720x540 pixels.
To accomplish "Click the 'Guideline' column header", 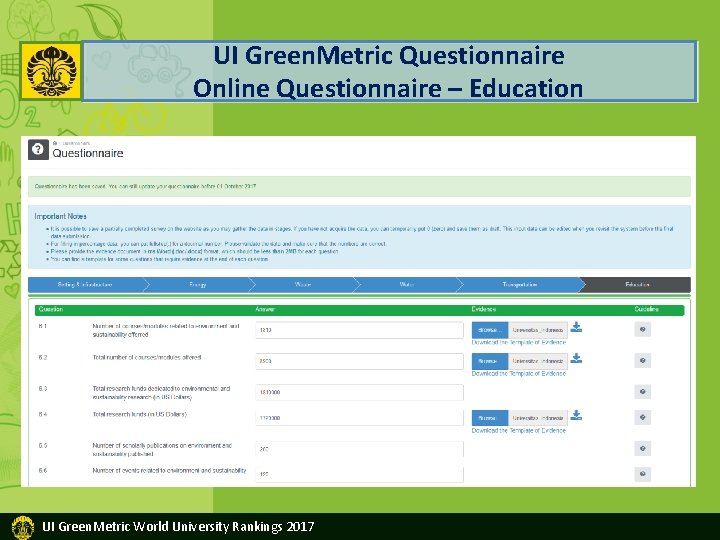I will point(646,309).
